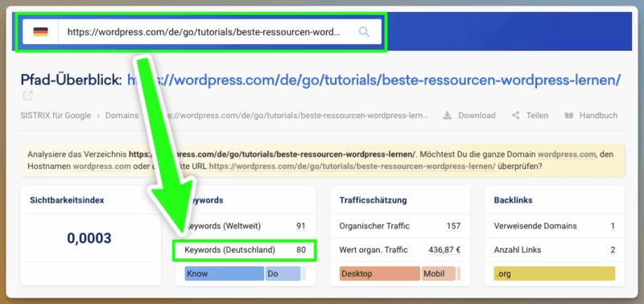The width and height of the screenshot is (644, 304).
Task: Click the Know intent bar segment
Action: pos(225,273)
